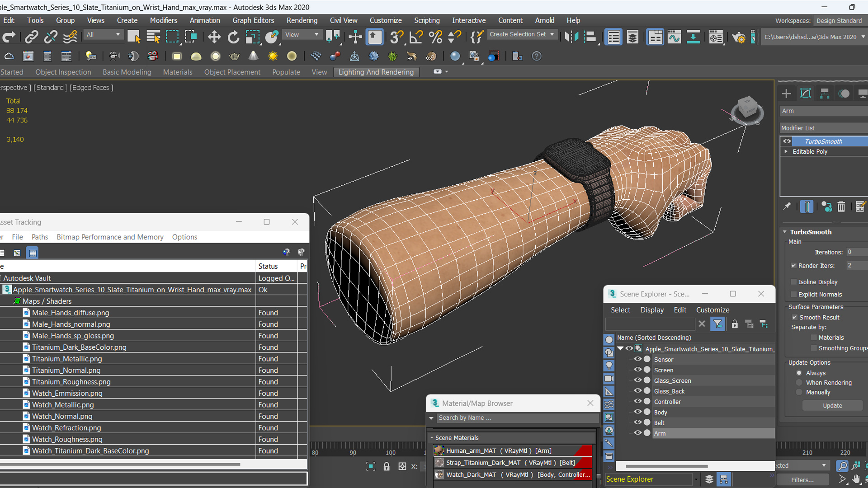Open Scene Explorer Customize menu
Viewport: 868px width, 488px height.
(x=712, y=310)
